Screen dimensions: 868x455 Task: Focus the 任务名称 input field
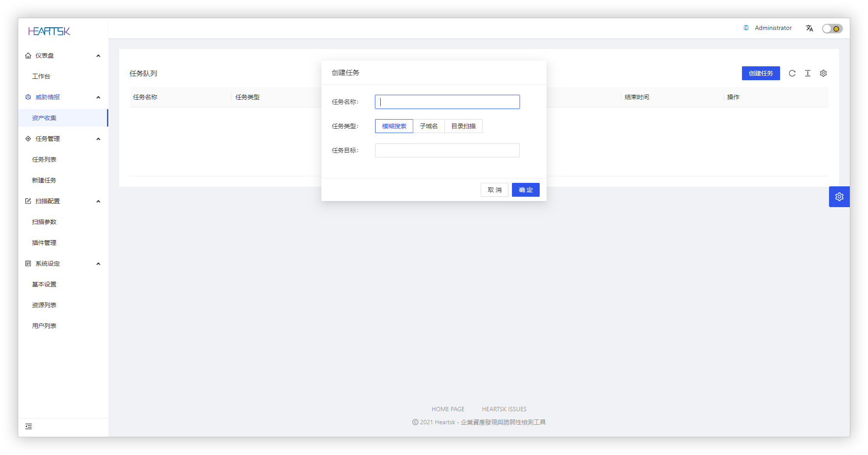447,102
